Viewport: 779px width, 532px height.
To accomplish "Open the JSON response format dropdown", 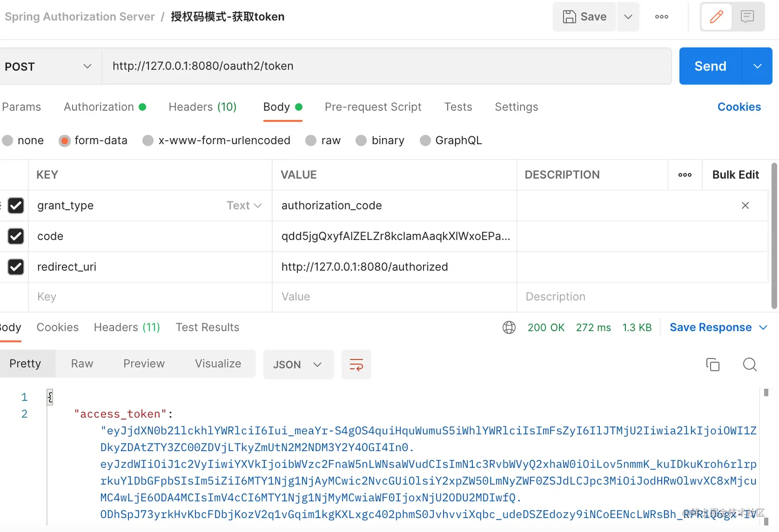I will point(298,364).
